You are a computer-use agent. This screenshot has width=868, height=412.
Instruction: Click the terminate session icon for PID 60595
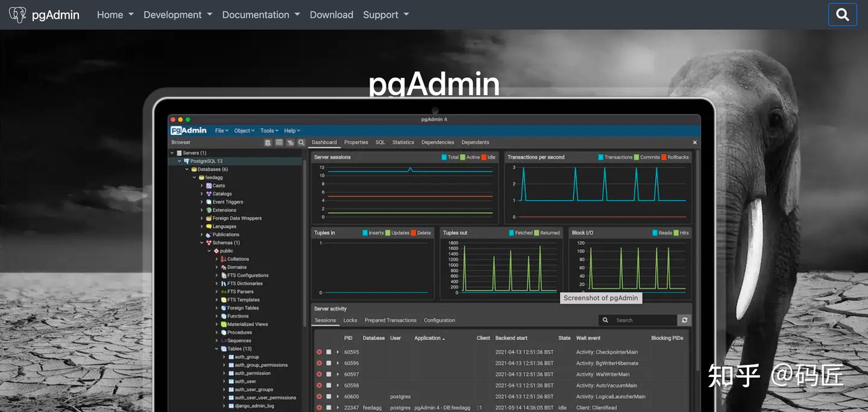pyautogui.click(x=319, y=351)
